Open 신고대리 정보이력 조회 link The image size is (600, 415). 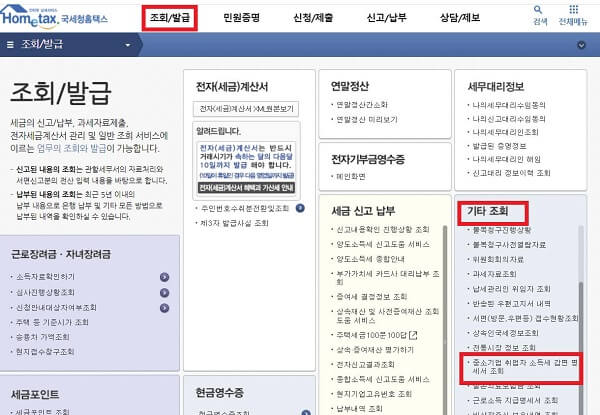pos(511,173)
